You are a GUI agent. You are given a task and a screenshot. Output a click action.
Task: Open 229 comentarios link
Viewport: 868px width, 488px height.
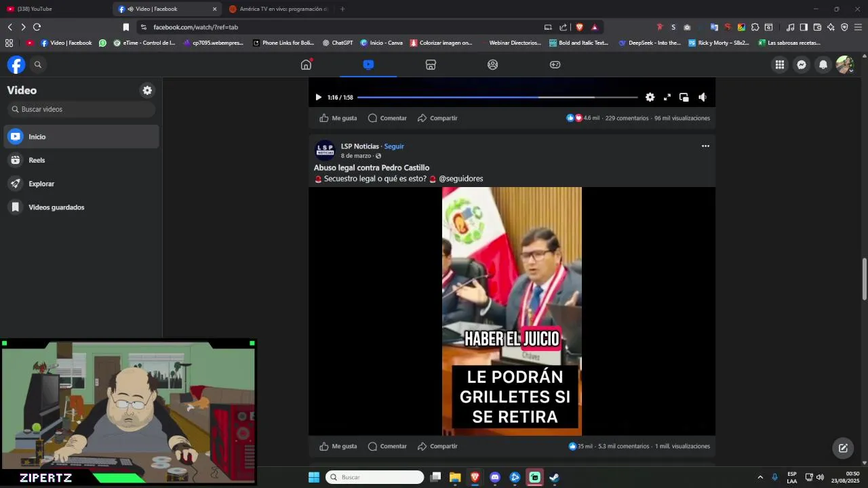(627, 118)
